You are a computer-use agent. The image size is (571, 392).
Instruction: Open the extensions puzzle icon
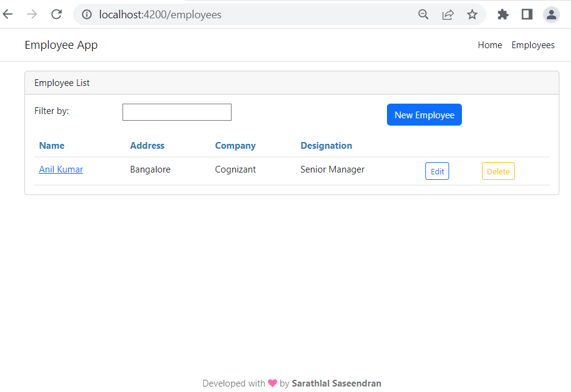click(x=503, y=15)
